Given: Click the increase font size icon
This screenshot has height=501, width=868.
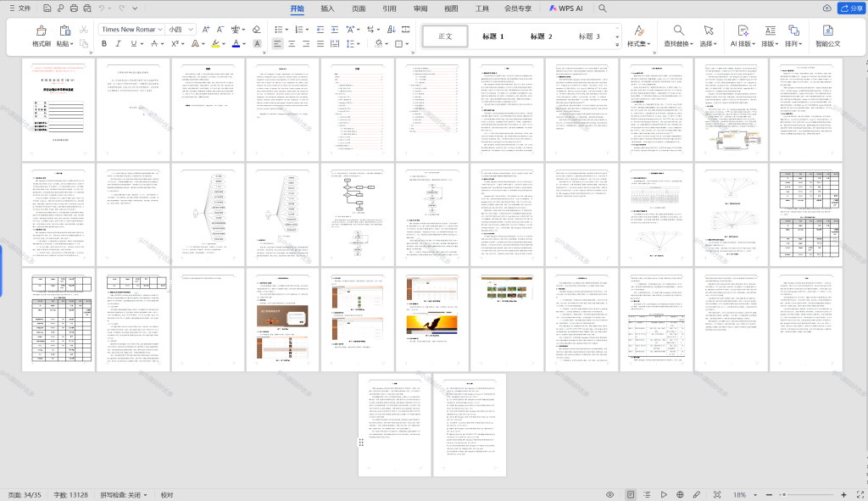Looking at the screenshot, I should [206, 30].
